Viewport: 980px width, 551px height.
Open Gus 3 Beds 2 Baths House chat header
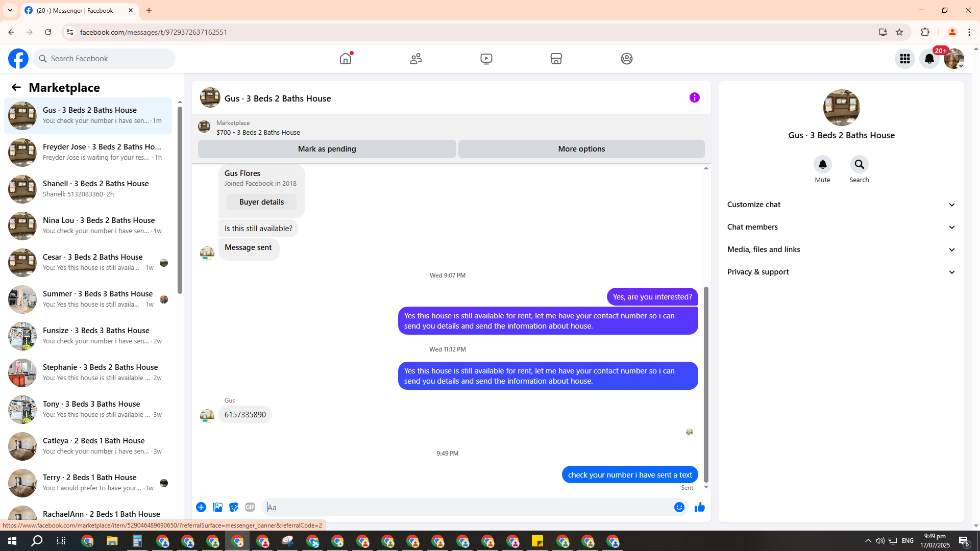[x=278, y=98]
